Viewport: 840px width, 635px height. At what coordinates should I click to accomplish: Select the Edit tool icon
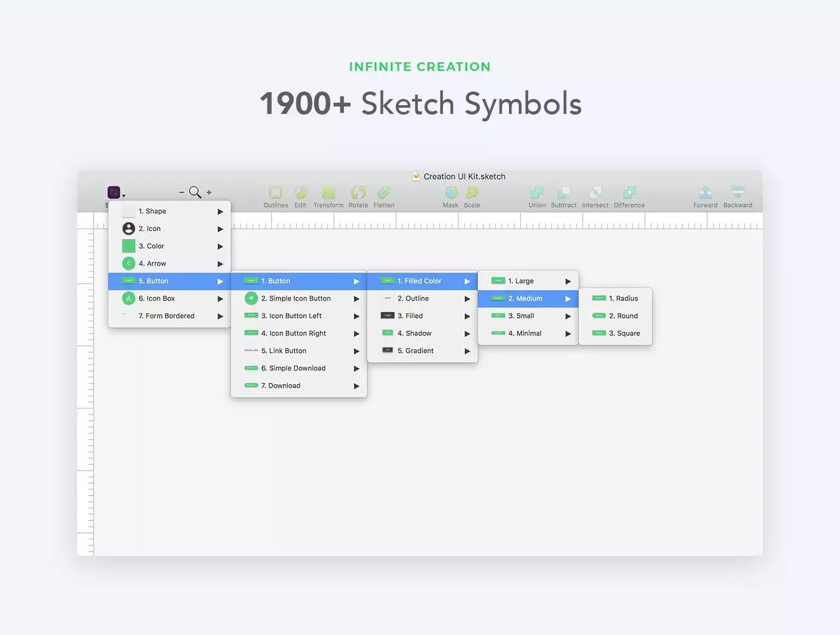pyautogui.click(x=301, y=192)
